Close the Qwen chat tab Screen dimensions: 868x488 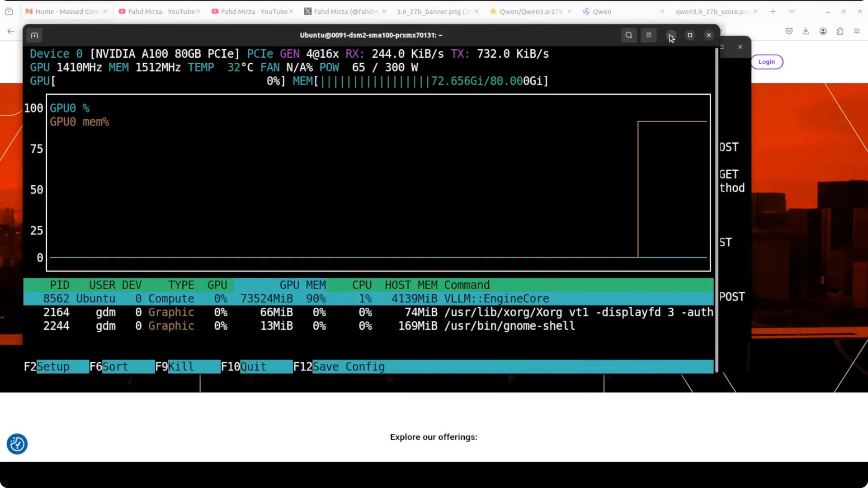662,12
